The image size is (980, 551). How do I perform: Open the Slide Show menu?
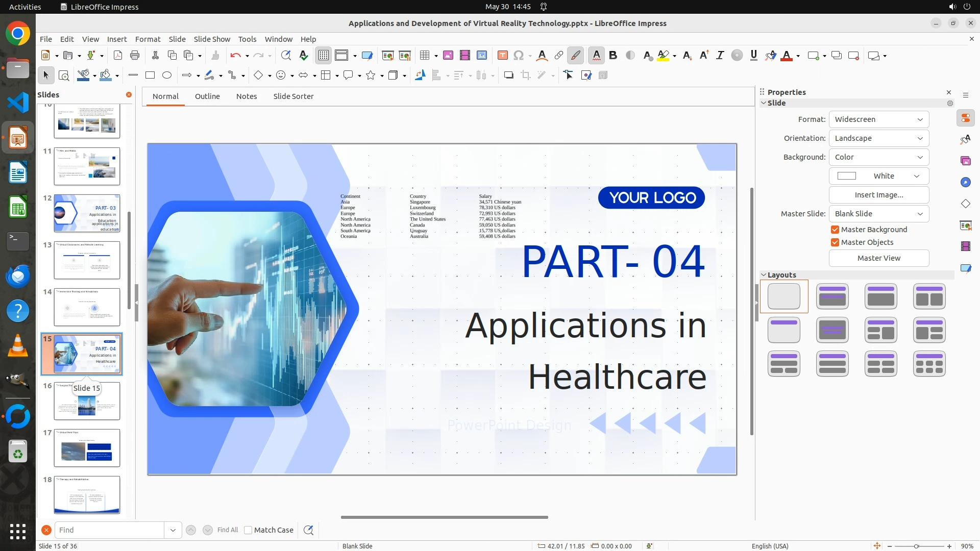click(212, 39)
